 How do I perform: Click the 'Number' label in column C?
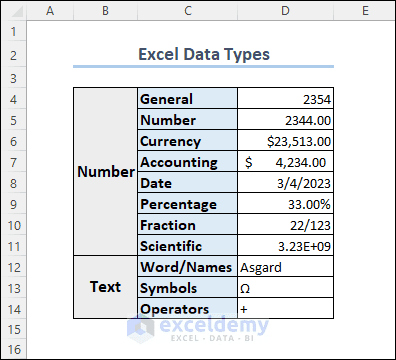(188, 120)
